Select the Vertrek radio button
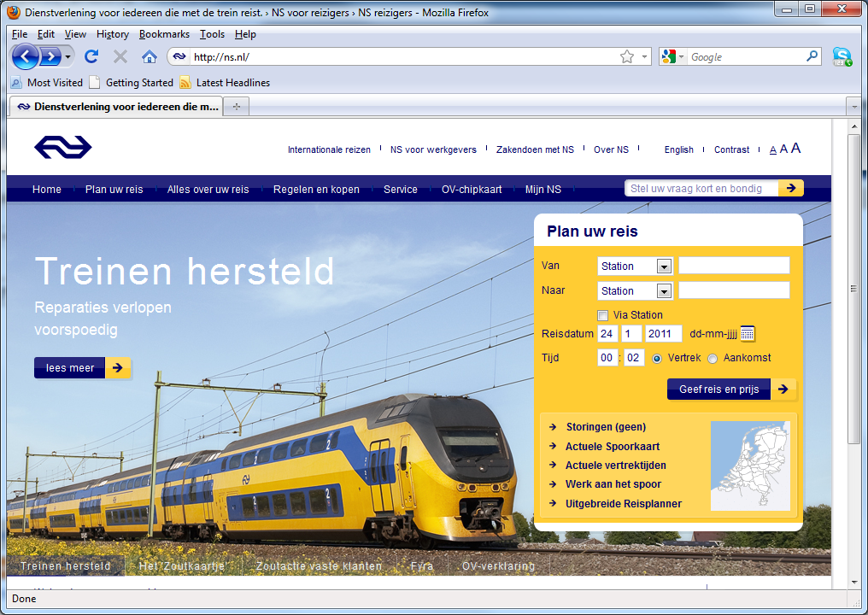Screen dimensions: 868x615 click(x=656, y=358)
